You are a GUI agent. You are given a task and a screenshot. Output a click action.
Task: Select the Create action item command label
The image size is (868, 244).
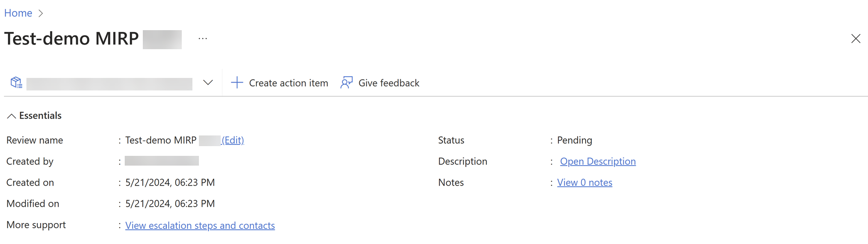(288, 83)
